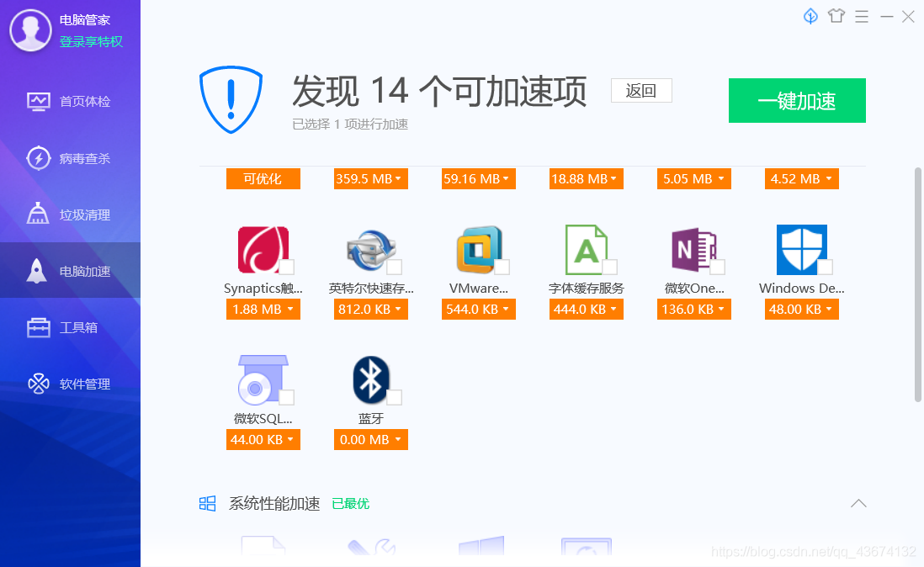Minimize the 电脑管家 window
This screenshot has height=567, width=924.
coord(887,17)
